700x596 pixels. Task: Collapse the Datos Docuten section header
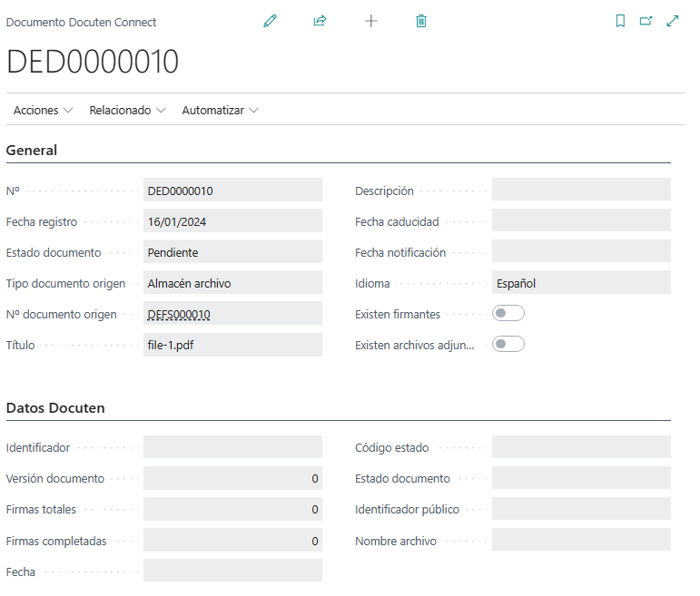(x=55, y=408)
